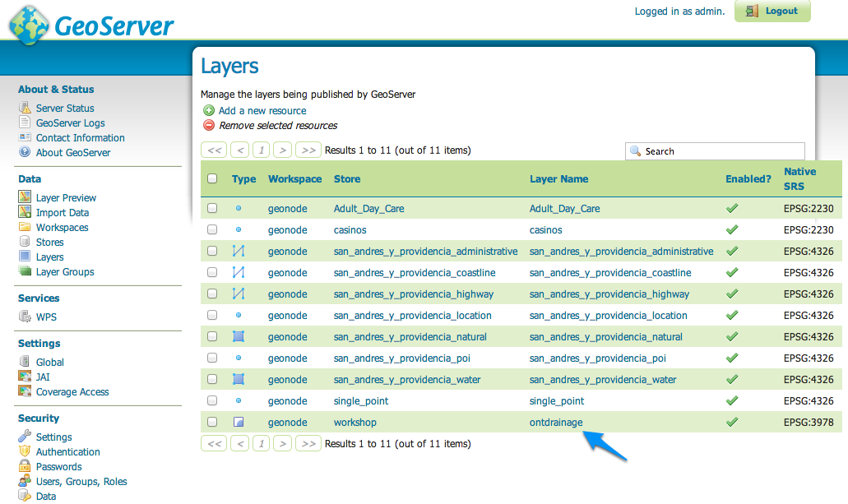Click the Passwords lock icon
Viewport: 848px width, 504px height.
click(x=25, y=465)
